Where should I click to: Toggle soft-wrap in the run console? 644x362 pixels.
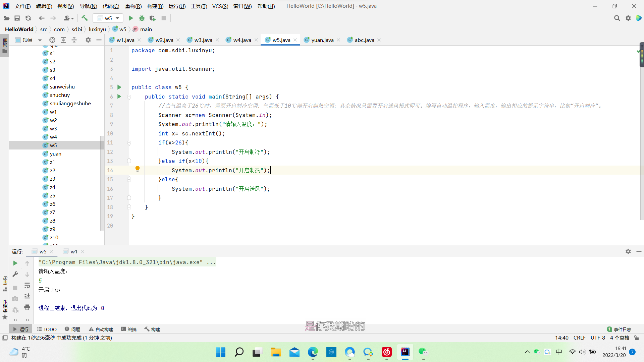pos(27,285)
